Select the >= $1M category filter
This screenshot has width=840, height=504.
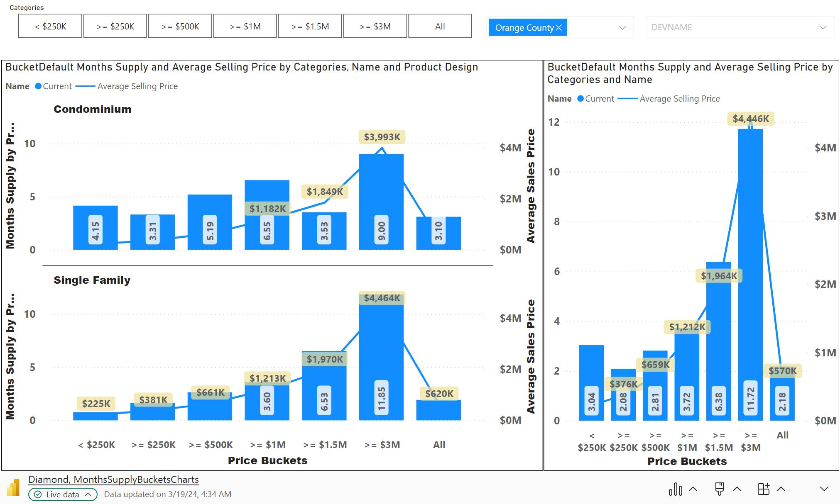point(245,26)
